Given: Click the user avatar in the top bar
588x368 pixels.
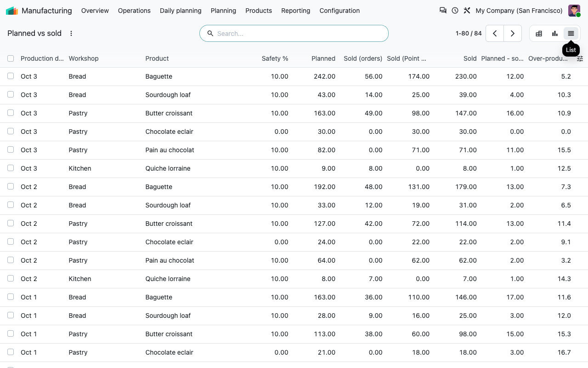Looking at the screenshot, I should [x=574, y=11].
